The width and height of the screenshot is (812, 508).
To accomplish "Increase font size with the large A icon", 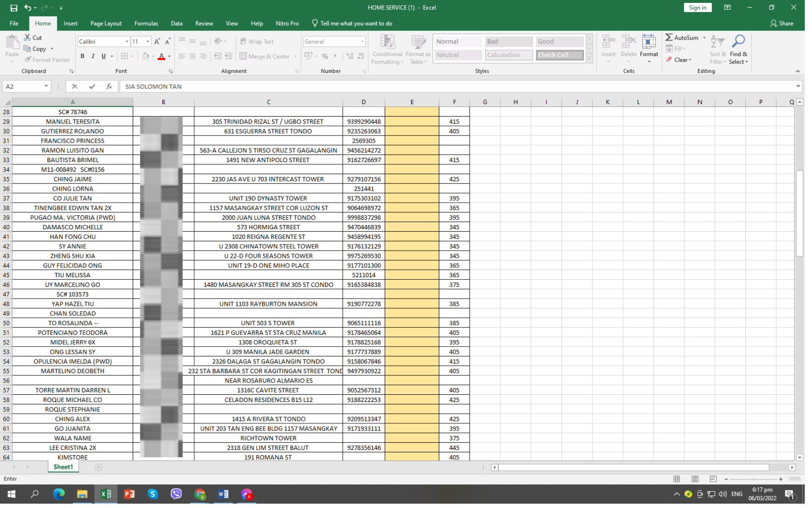I will (158, 42).
